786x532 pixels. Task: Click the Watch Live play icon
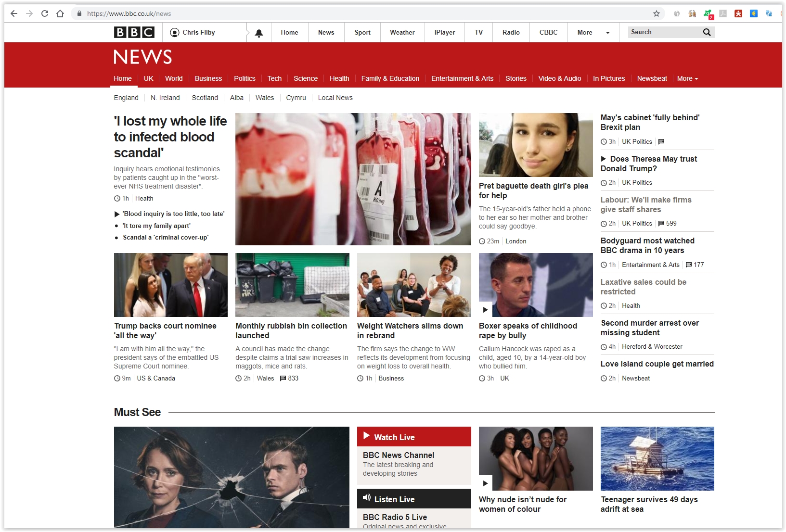tap(366, 436)
